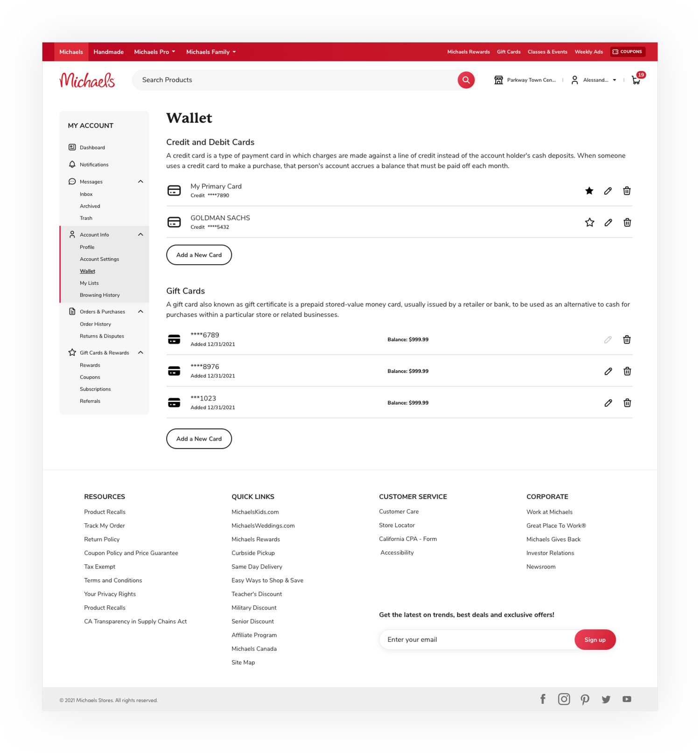Open Curbside Pickup footer link

253,553
